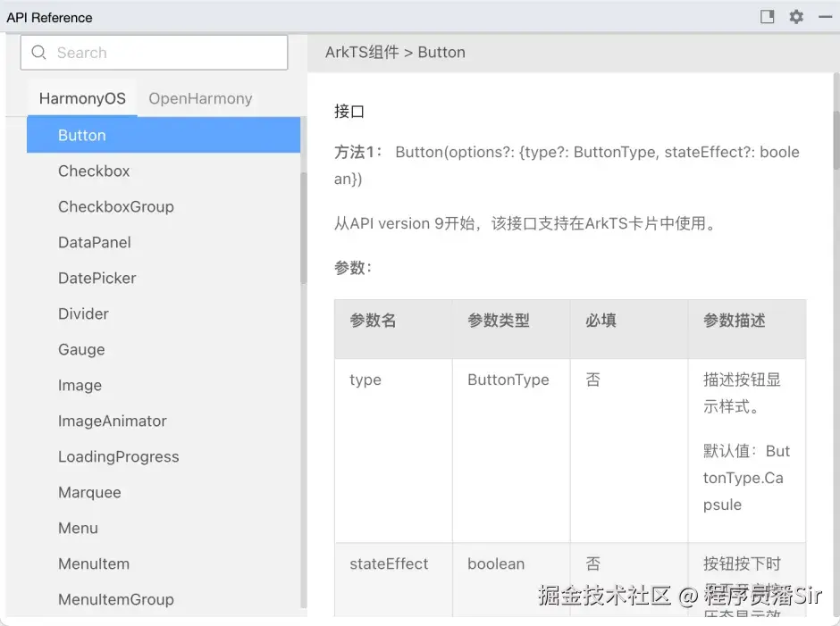Select MenuItem in the list
Image resolution: width=840 pixels, height=626 pixels.
[164, 563]
